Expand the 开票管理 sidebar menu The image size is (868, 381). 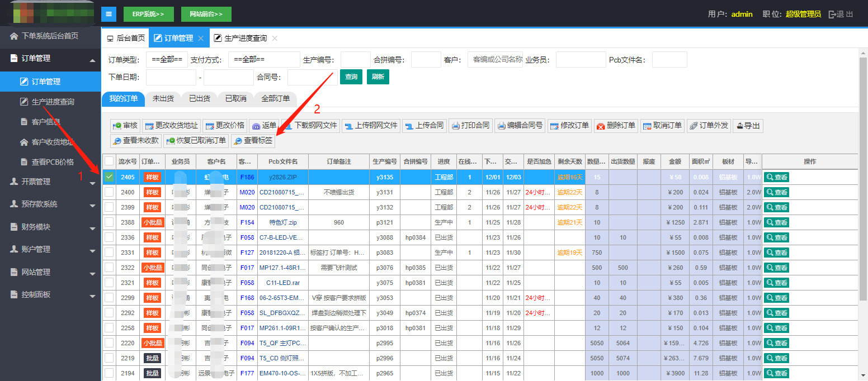point(50,182)
